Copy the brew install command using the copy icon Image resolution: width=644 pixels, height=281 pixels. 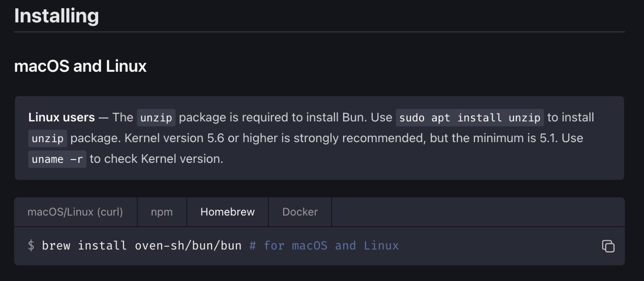(608, 246)
